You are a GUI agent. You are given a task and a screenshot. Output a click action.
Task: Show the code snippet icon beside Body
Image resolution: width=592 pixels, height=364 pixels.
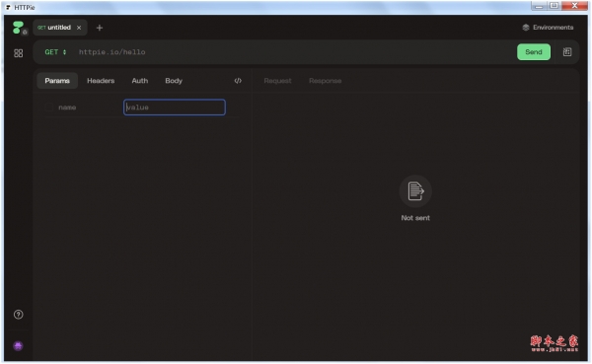(x=238, y=81)
